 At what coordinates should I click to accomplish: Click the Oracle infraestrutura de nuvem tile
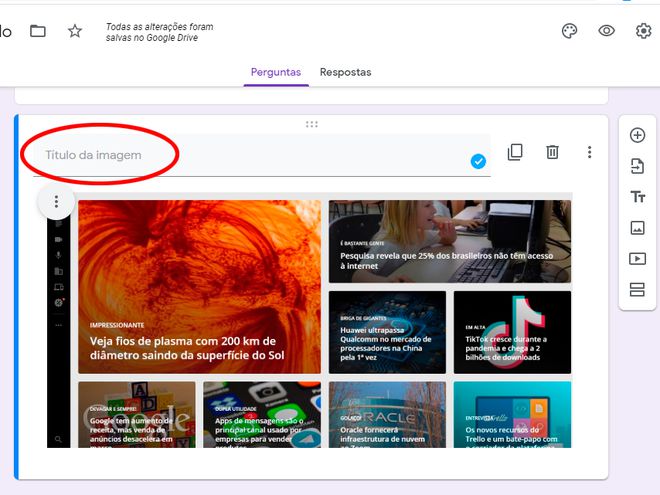387,415
